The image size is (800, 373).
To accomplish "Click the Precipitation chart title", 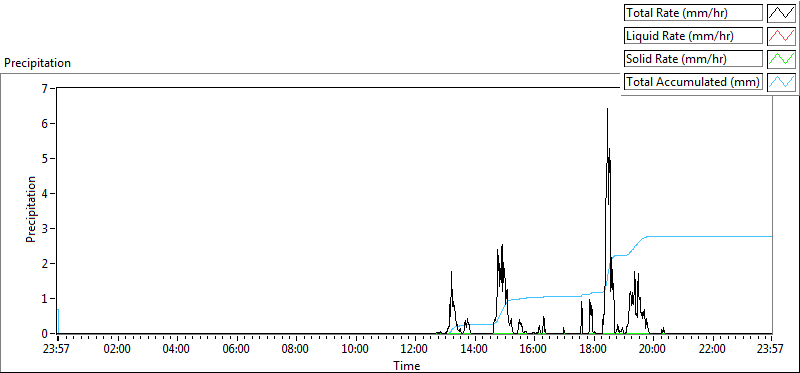I will click(x=37, y=63).
